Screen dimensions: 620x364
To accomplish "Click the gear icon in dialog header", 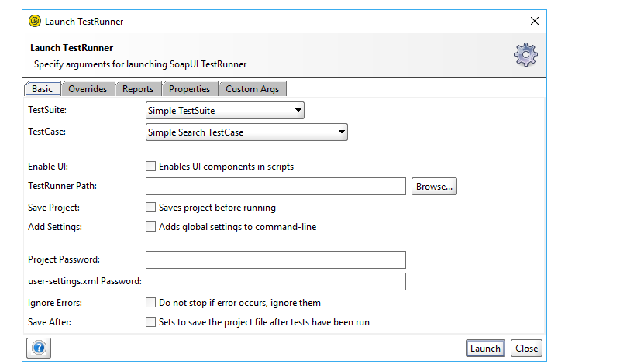I will point(525,54).
